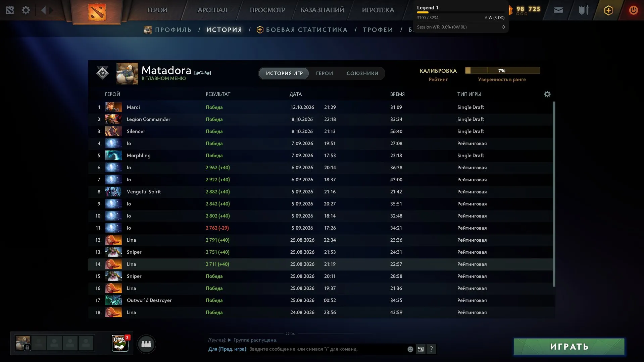Click the Dota 2 logo home button
Image resolution: width=644 pixels, height=362 pixels.
(x=97, y=12)
